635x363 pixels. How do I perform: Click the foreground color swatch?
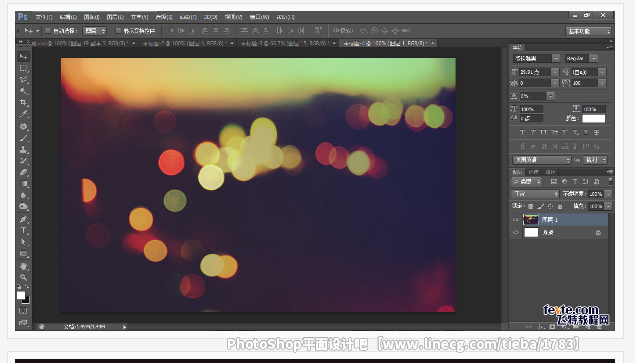tap(21, 295)
